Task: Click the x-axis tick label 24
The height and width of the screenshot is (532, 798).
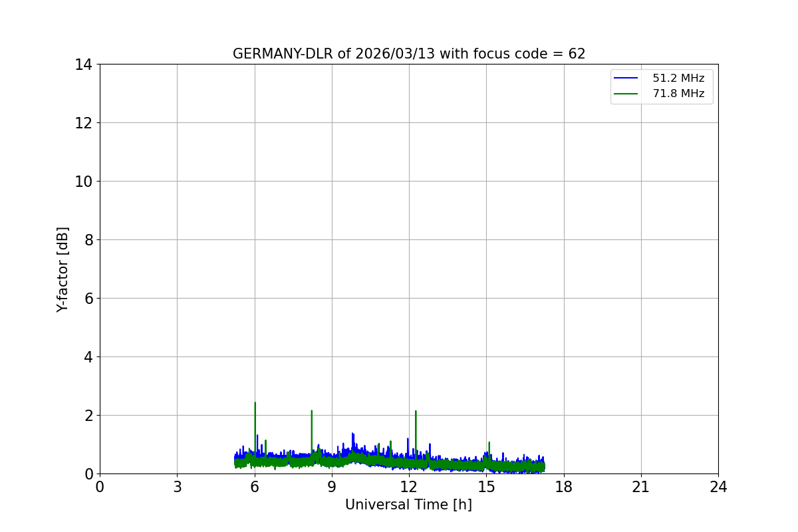Action: tap(718, 487)
